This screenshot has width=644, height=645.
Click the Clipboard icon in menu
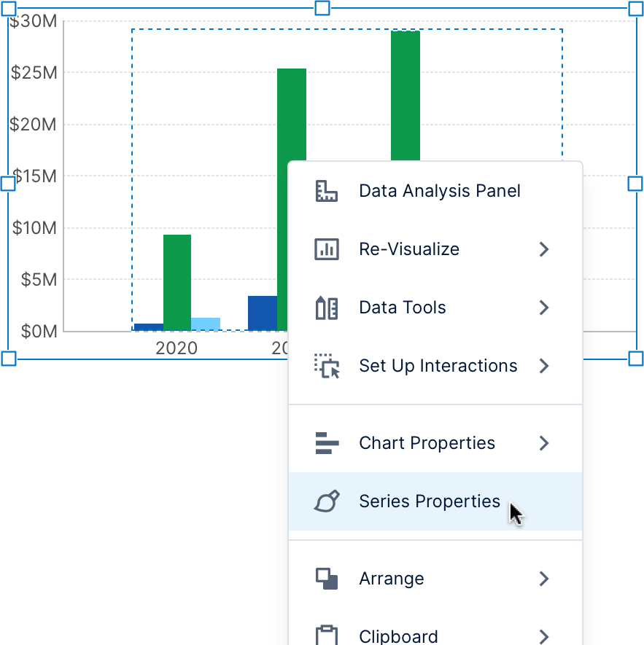(x=326, y=636)
